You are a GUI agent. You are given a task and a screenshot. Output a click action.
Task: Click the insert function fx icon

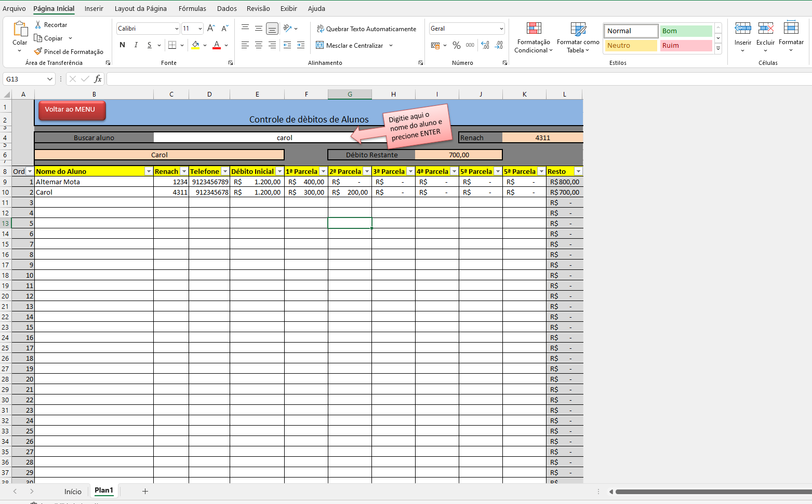coord(98,79)
